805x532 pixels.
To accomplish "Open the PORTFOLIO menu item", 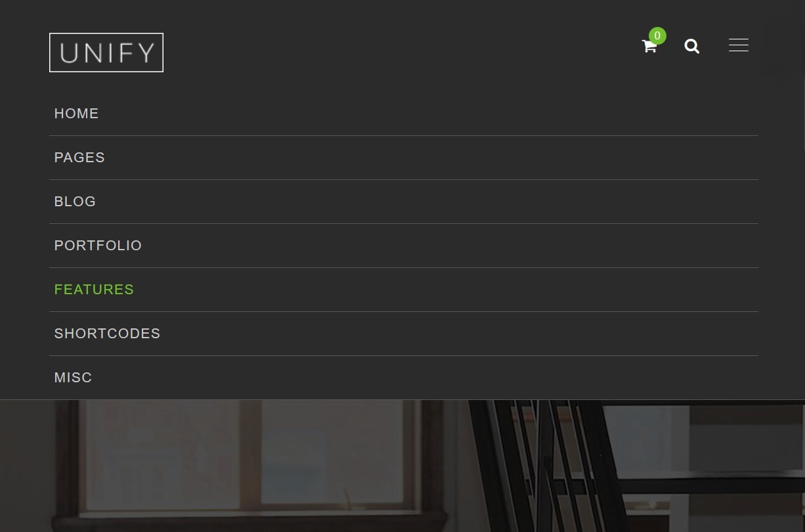I will point(98,246).
